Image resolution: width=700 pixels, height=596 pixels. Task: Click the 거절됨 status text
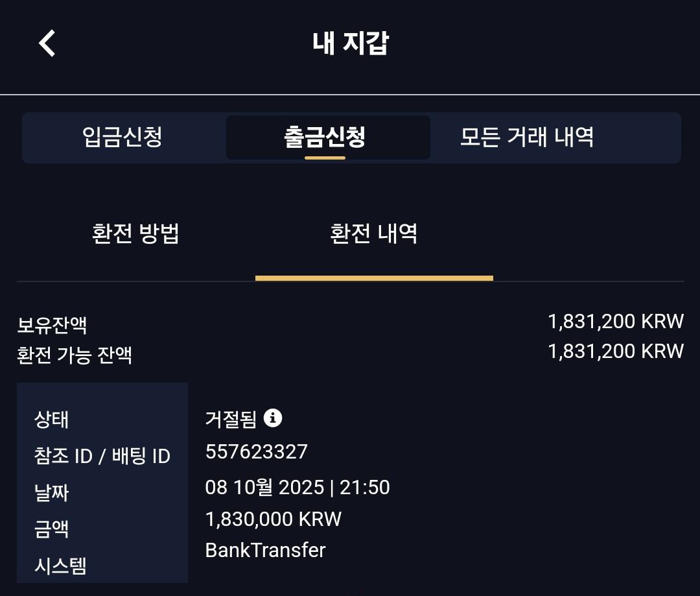231,420
